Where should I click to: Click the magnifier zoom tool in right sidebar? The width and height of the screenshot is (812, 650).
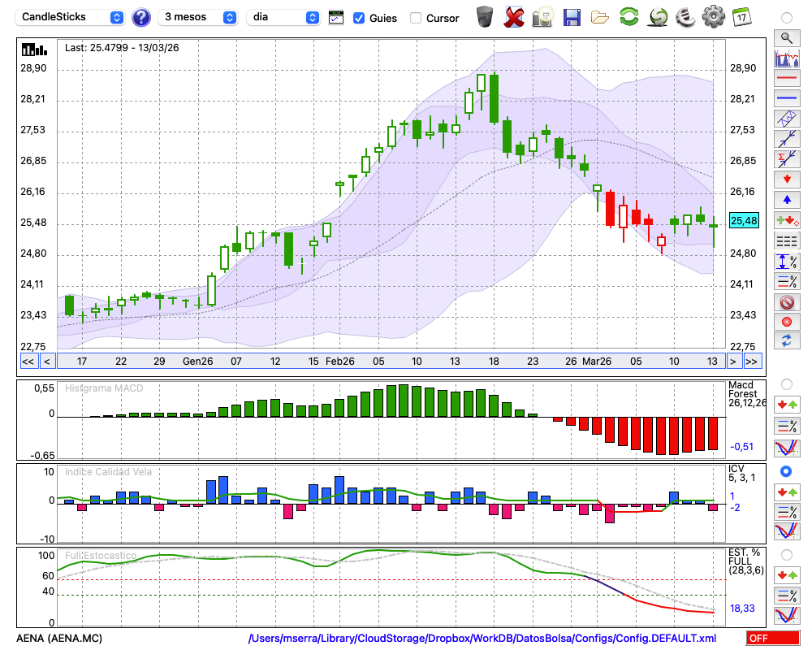coord(786,37)
